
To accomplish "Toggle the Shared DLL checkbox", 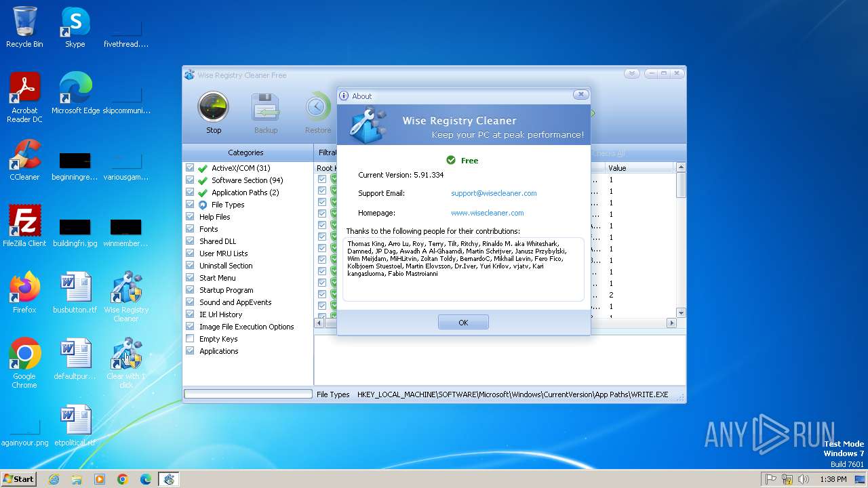I will click(x=190, y=241).
